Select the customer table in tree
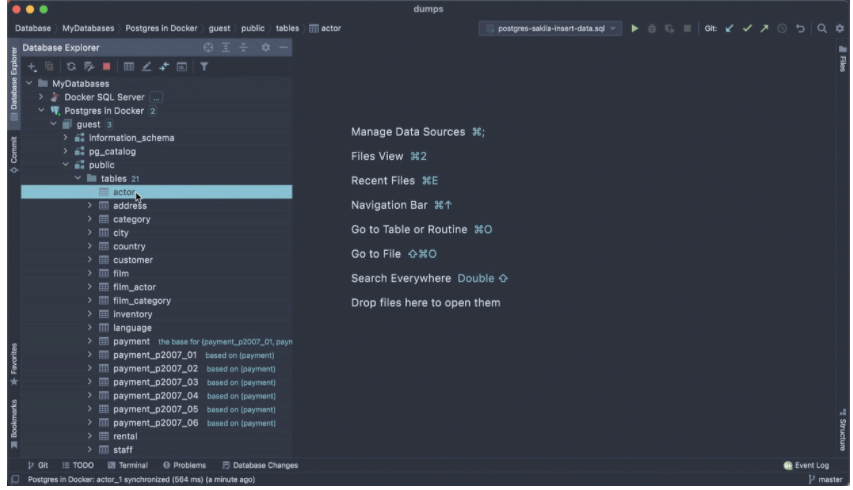Screen dimensions: 853x490 click(x=132, y=260)
